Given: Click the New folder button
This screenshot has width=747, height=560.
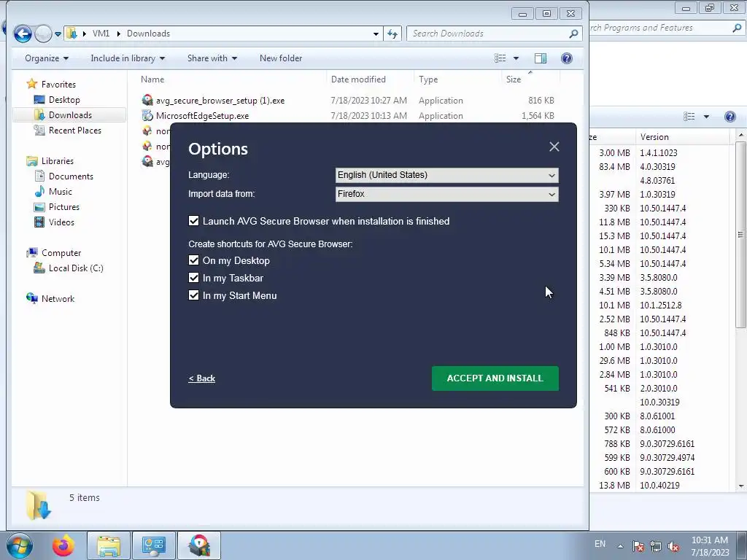Looking at the screenshot, I should click(x=281, y=58).
